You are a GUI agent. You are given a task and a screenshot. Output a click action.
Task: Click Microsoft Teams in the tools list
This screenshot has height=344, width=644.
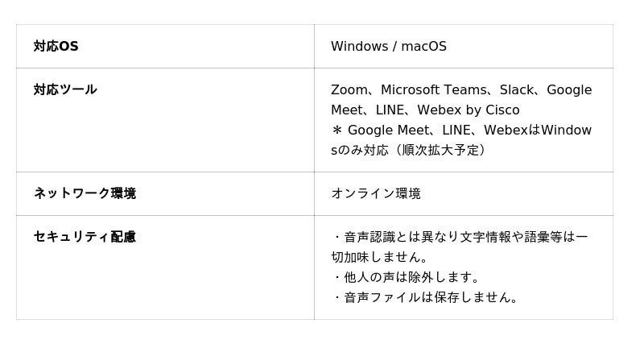click(x=433, y=90)
